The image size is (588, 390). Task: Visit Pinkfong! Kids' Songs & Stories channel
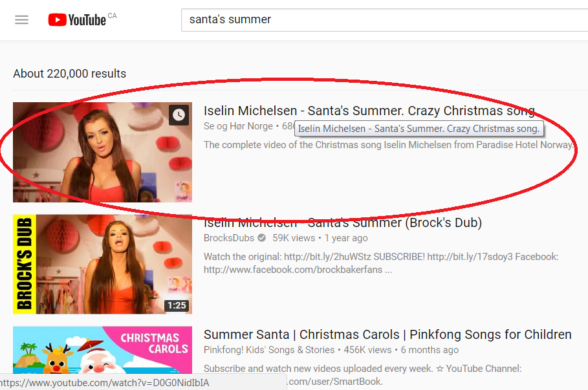click(x=269, y=349)
